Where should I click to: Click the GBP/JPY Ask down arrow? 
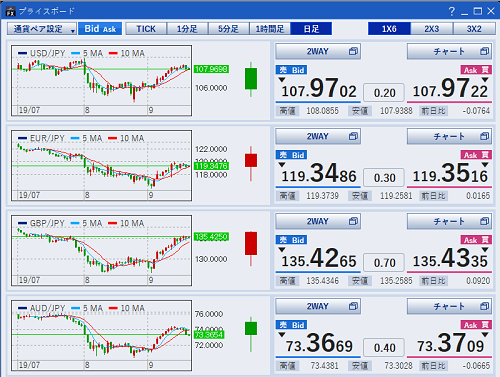485,250
